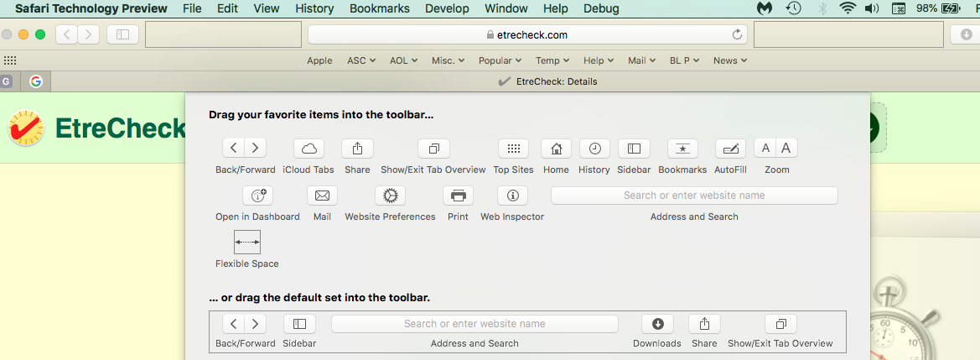This screenshot has height=360, width=980.
Task: Expand the Mail favorites folder
Action: [x=642, y=60]
